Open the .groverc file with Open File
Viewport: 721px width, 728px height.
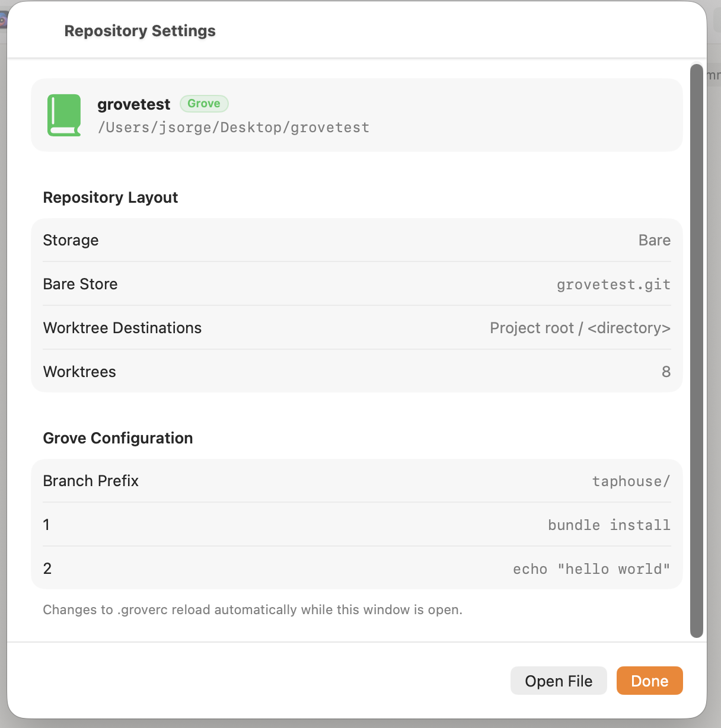(x=559, y=681)
